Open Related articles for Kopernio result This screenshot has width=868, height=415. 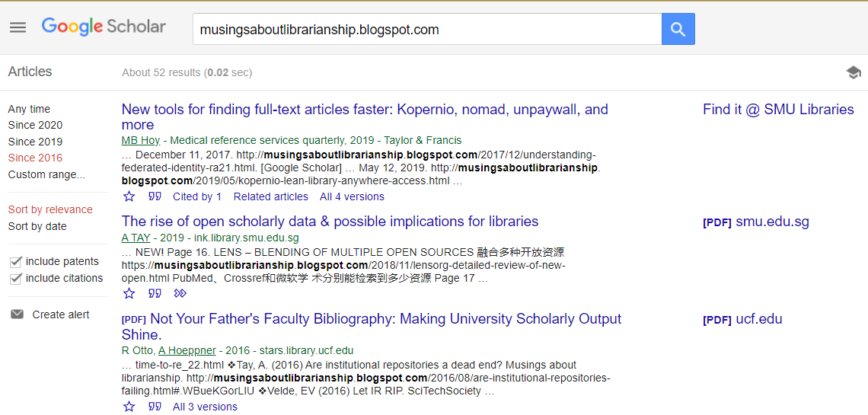271,196
